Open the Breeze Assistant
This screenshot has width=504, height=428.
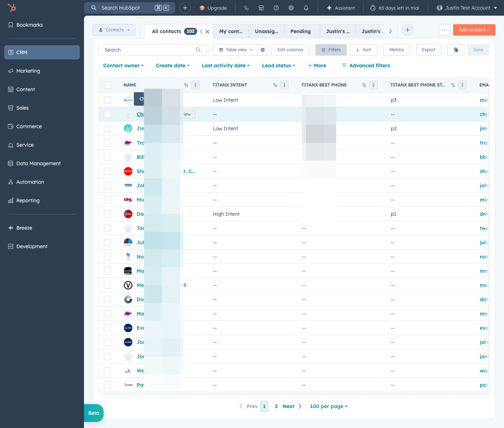pos(341,8)
